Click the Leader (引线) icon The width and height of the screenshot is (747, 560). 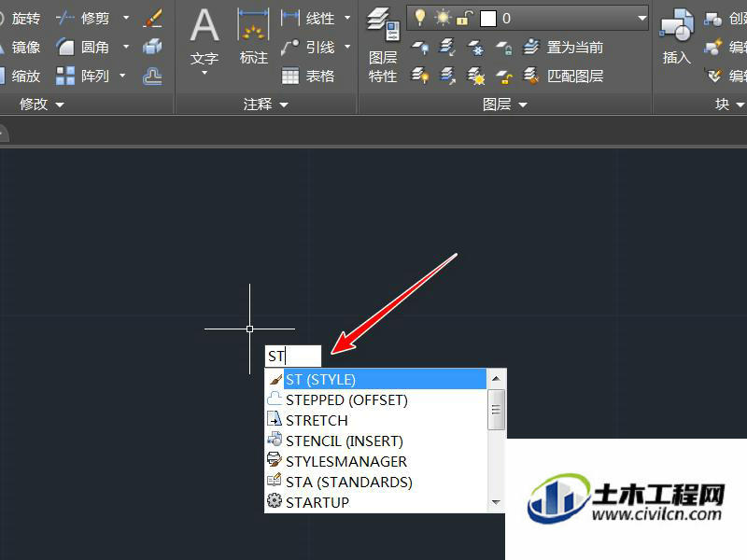point(290,48)
